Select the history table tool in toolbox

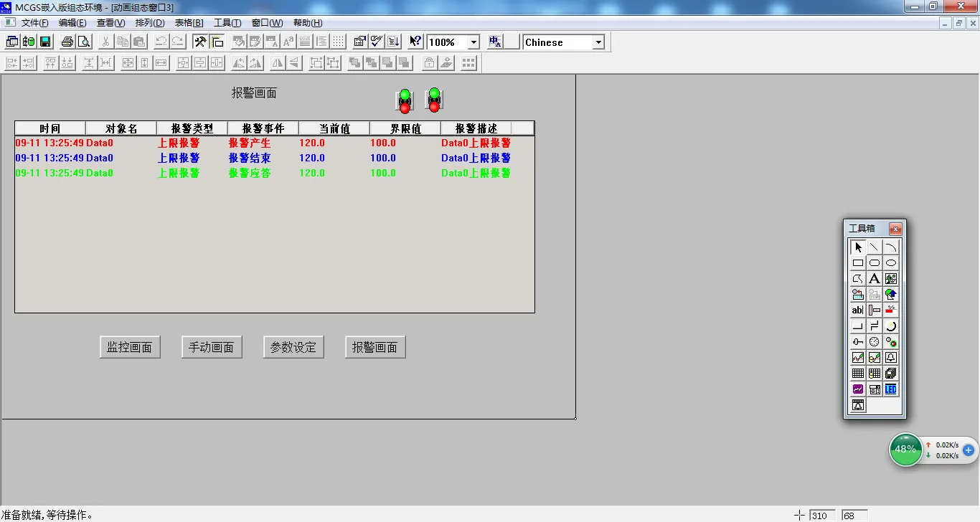coord(875,374)
